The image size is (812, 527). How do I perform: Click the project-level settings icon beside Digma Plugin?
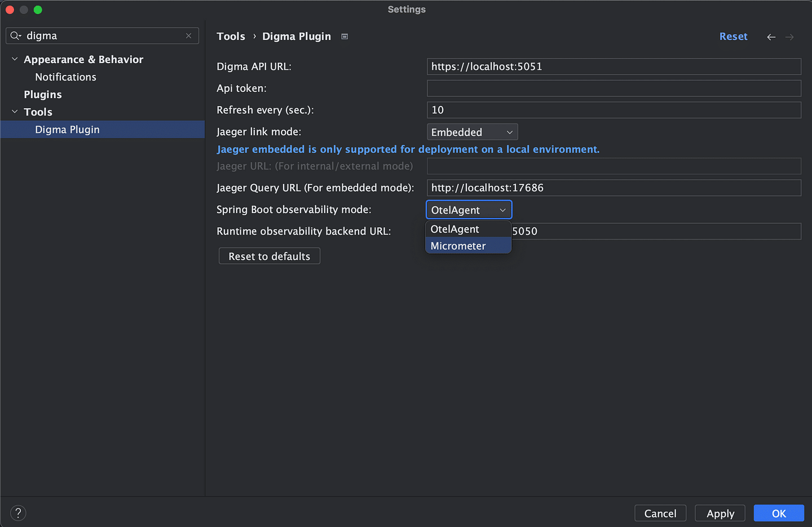[345, 37]
